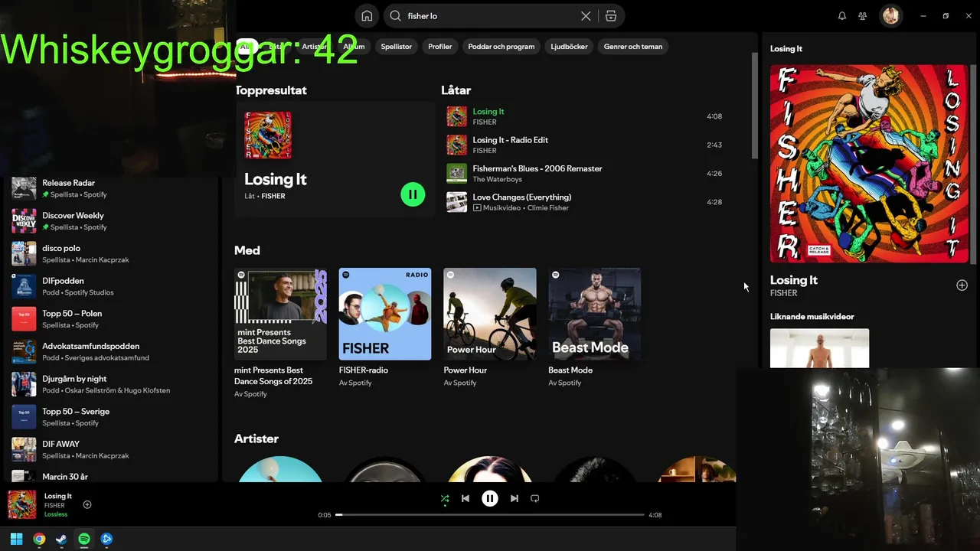Open Beast Mode playlist cover
The image size is (980, 551).
(x=595, y=314)
